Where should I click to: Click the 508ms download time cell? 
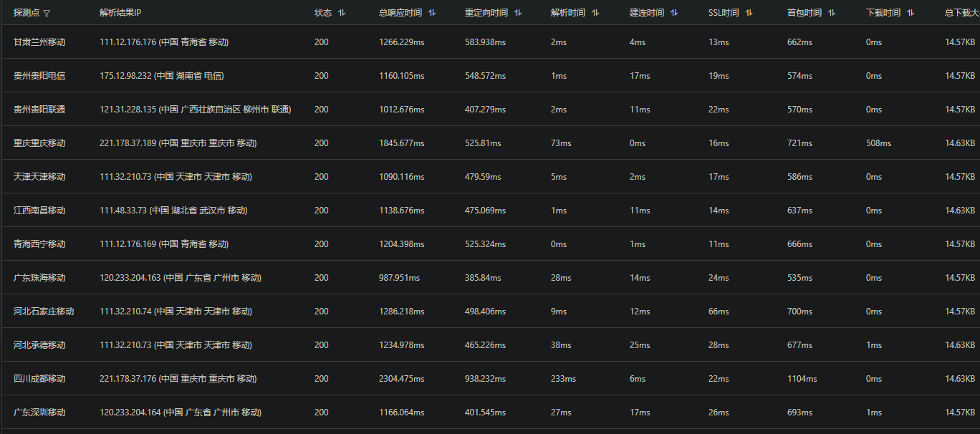[x=878, y=143]
